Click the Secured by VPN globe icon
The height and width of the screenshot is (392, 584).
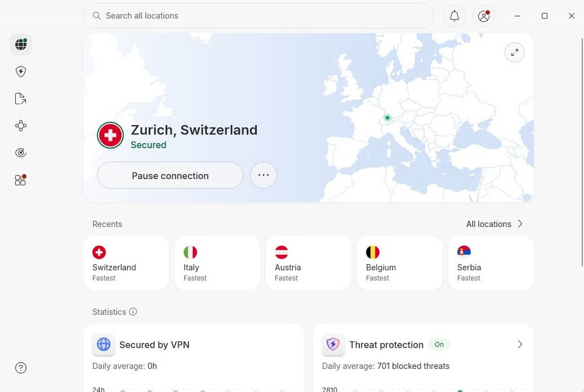(104, 344)
